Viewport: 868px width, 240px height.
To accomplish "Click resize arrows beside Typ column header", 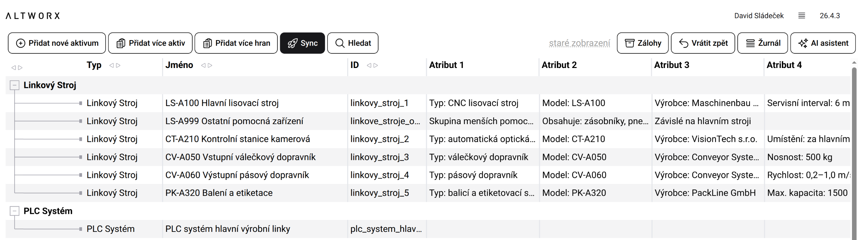I will point(115,65).
